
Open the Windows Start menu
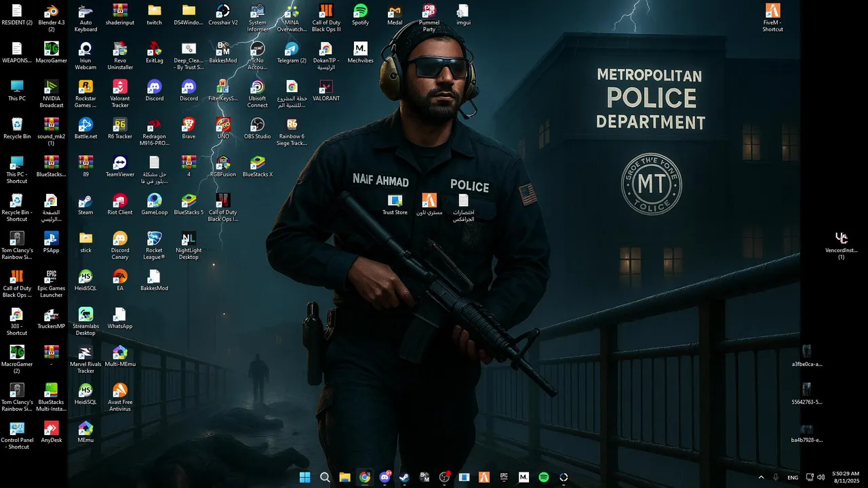(x=305, y=477)
